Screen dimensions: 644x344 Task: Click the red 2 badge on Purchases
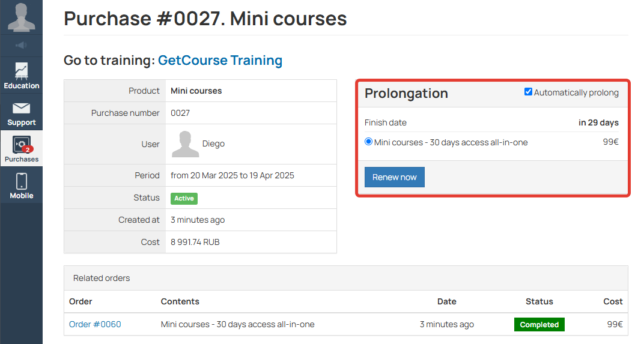(28, 149)
